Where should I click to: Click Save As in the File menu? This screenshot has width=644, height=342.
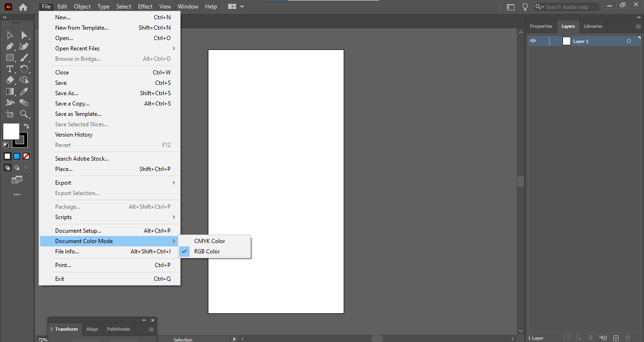[66, 93]
